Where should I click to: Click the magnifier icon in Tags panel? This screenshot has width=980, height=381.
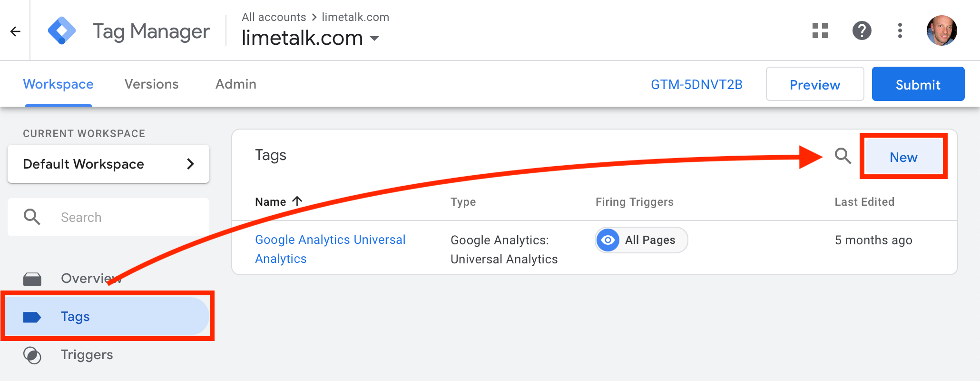pos(843,156)
